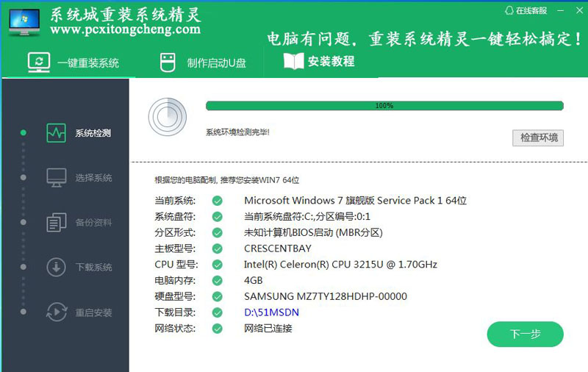Click the green check beside CPU 型号
This screenshot has height=372, width=588.
217,265
